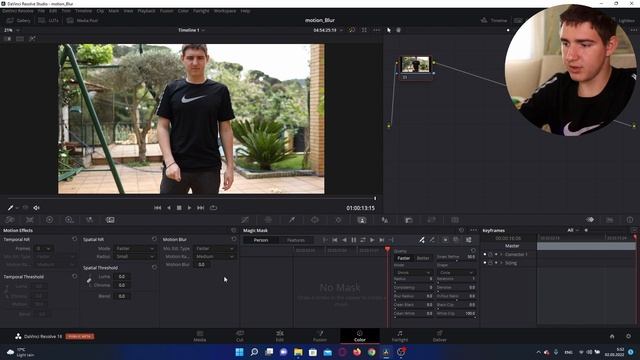The width and height of the screenshot is (640, 360).
Task: Open Spatial NR Mode dropdown
Action: tap(135, 248)
